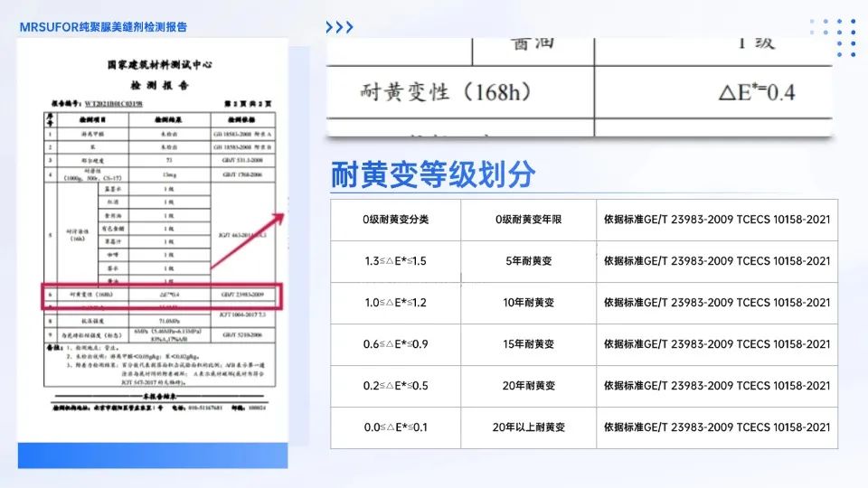Click the '△E*=0.4' value in the enlarged excerpt
The width and height of the screenshot is (868, 488).
click(x=757, y=92)
